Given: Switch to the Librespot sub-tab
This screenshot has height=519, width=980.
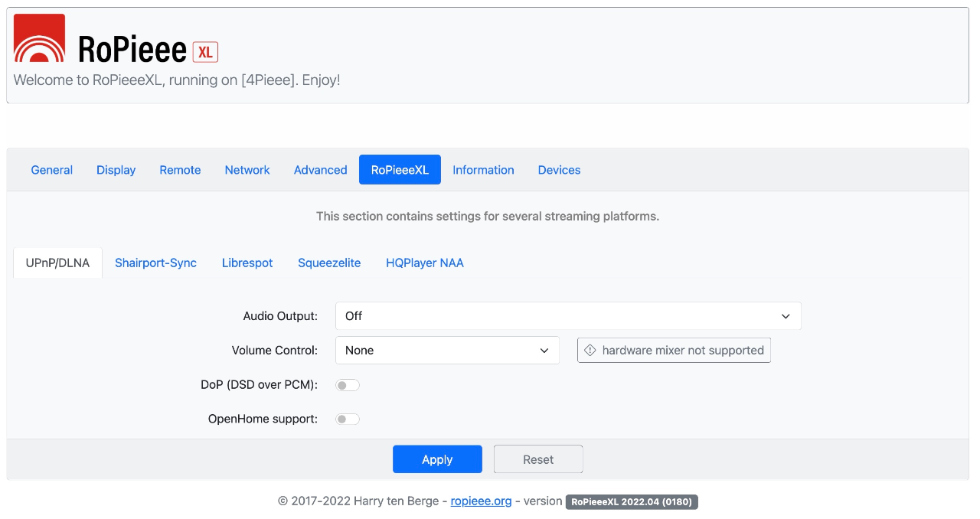Looking at the screenshot, I should click(247, 263).
